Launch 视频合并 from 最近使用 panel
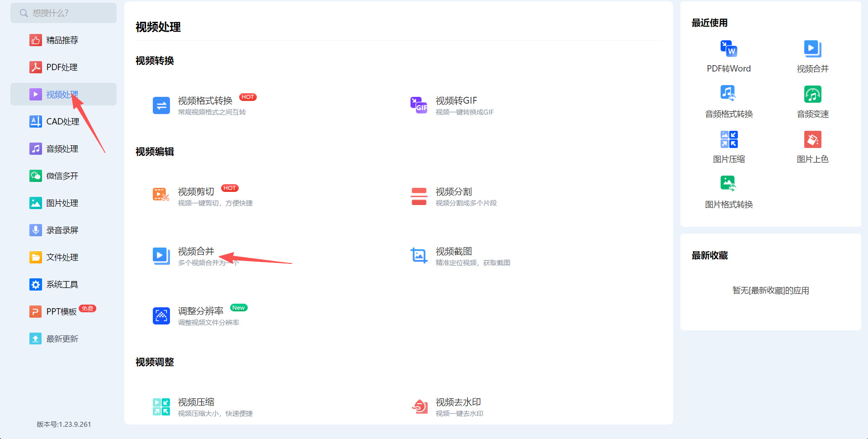868x439 pixels. tap(812, 48)
